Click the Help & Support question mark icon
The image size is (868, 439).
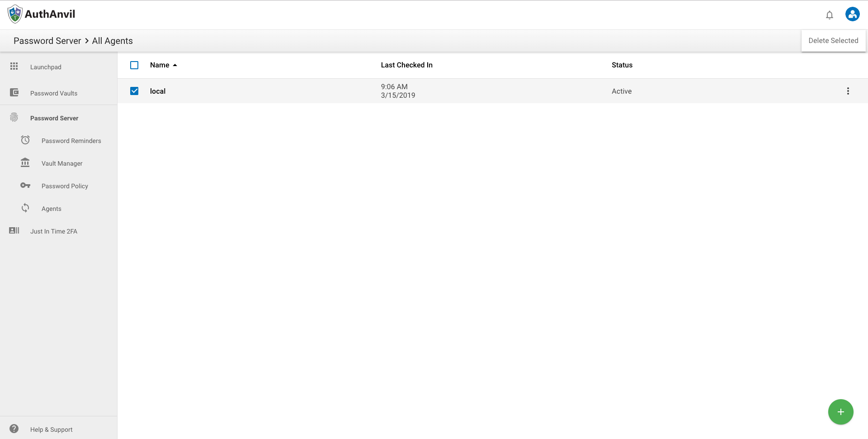coord(14,429)
